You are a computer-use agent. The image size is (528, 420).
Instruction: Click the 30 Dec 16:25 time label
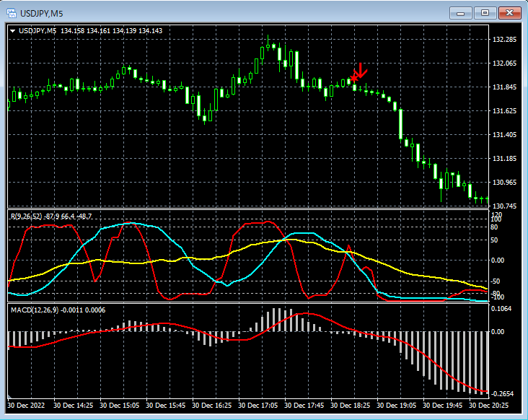click(211, 405)
